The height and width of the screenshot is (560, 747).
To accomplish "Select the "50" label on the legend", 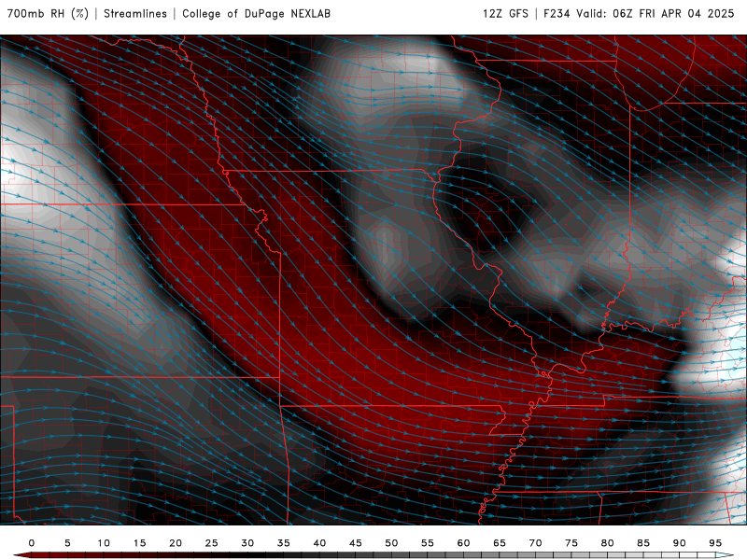I will coord(391,543).
